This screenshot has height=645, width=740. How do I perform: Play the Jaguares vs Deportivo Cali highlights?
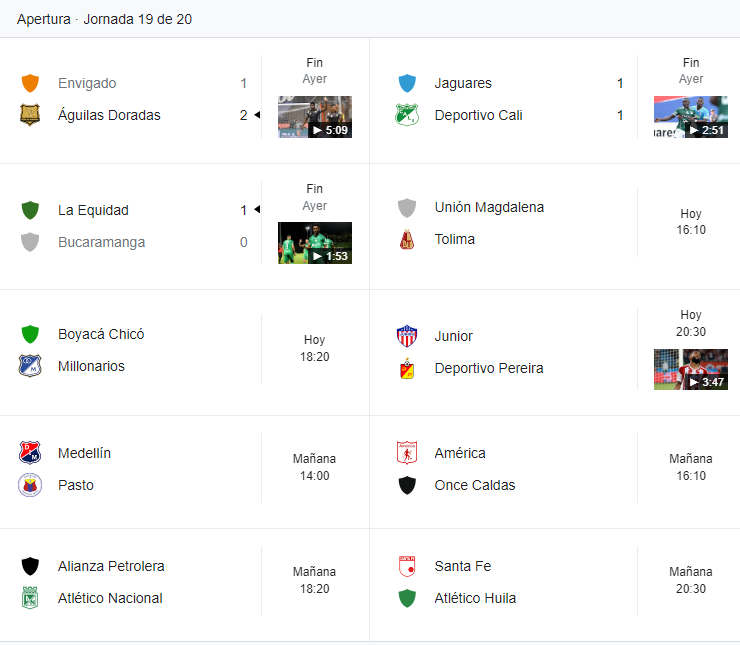[690, 117]
